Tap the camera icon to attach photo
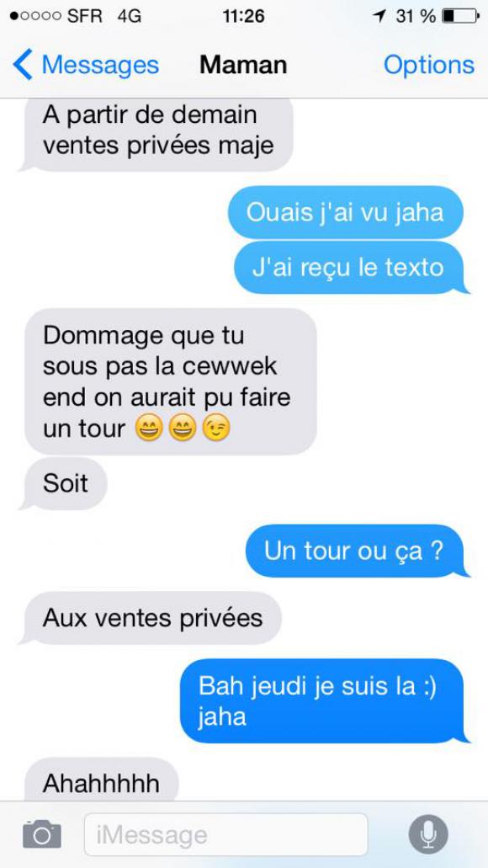Image resolution: width=488 pixels, height=868 pixels. (42, 834)
